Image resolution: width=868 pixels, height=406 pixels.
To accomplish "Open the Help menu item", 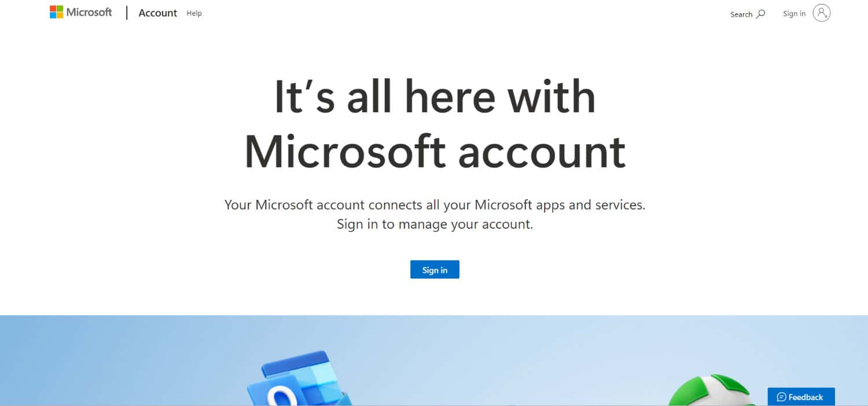I will pos(194,13).
